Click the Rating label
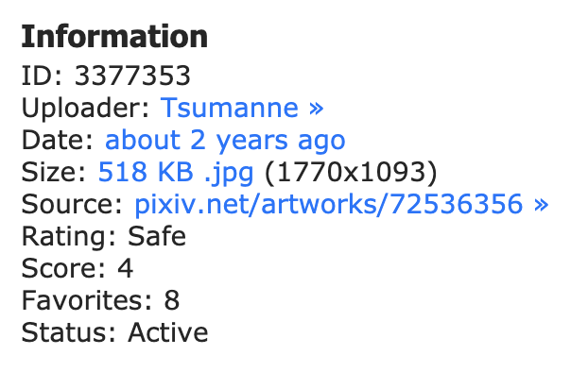The width and height of the screenshot is (588, 372). [x=69, y=237]
